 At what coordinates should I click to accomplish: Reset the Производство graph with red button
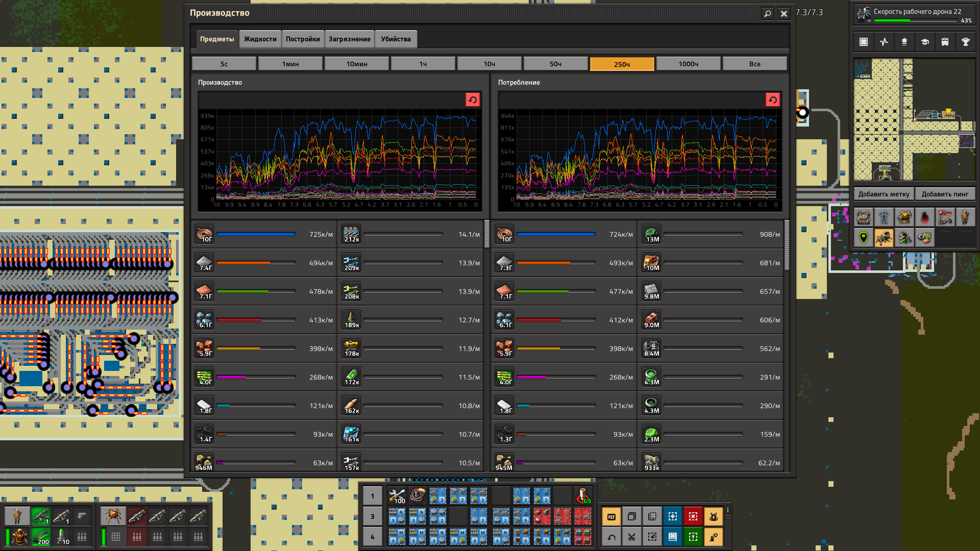(473, 100)
